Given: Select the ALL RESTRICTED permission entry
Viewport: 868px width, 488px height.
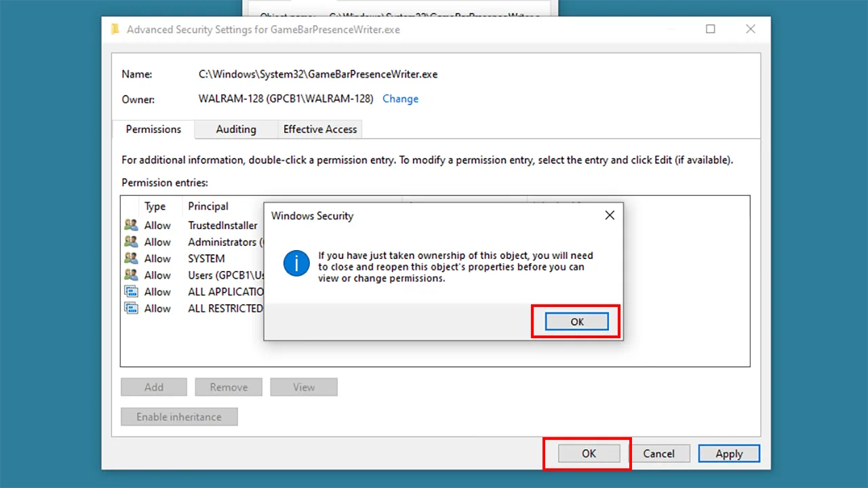Looking at the screenshot, I should pos(193,308).
